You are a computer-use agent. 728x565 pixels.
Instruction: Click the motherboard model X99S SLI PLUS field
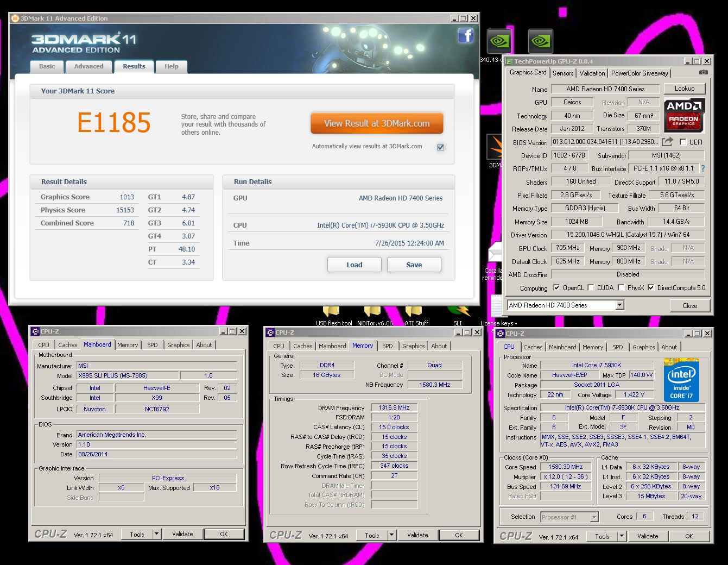point(127,375)
